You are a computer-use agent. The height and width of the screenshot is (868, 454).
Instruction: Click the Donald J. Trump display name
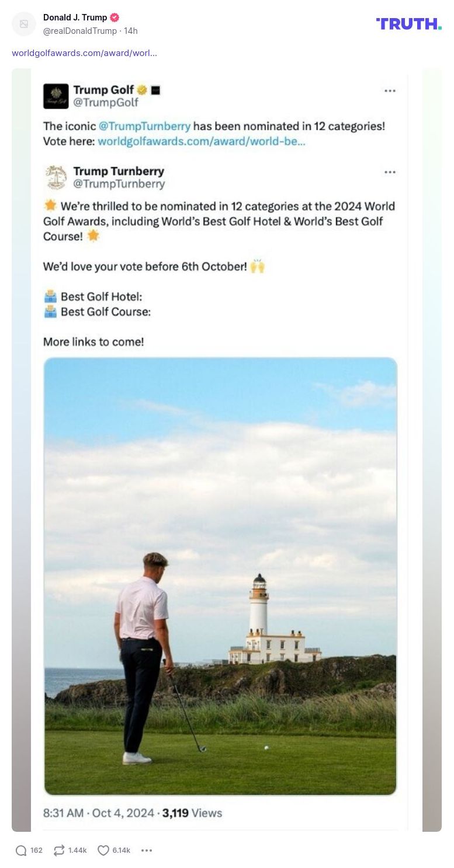(75, 18)
